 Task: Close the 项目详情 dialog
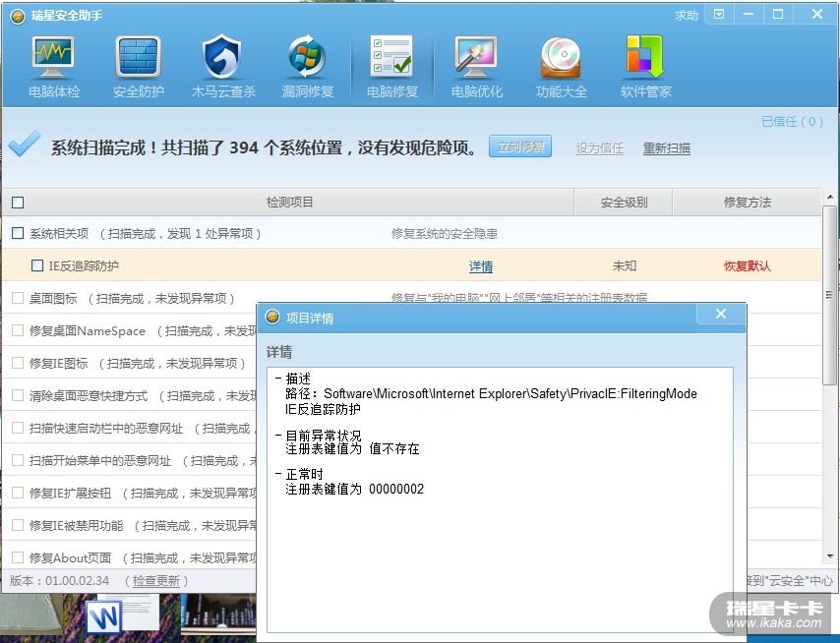tap(721, 314)
